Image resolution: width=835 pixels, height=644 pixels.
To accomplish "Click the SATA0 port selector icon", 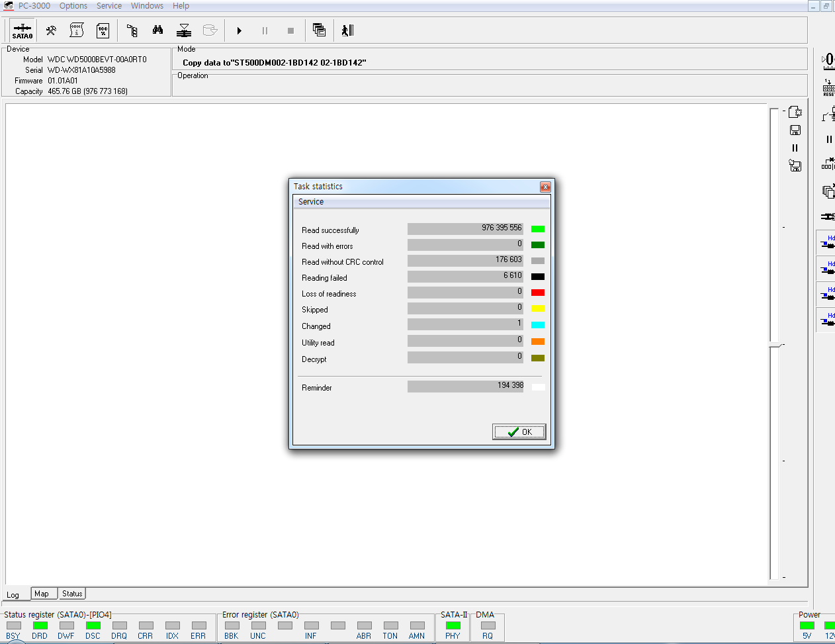I will pyautogui.click(x=22, y=30).
